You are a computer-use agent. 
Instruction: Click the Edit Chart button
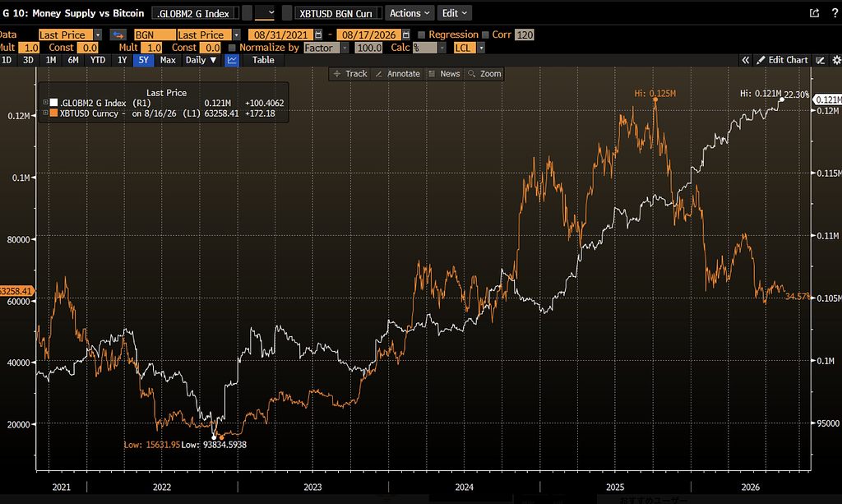point(783,60)
